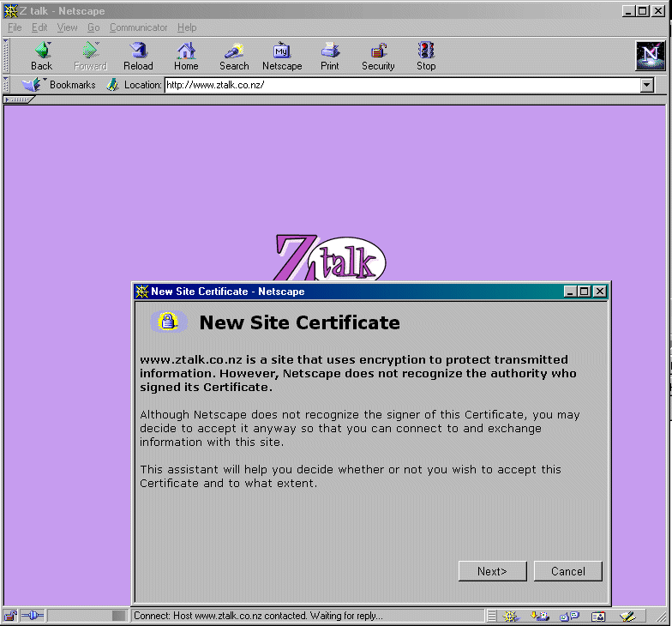This screenshot has height=626, width=672.
Task: Click the Back navigation button
Action: (x=41, y=57)
